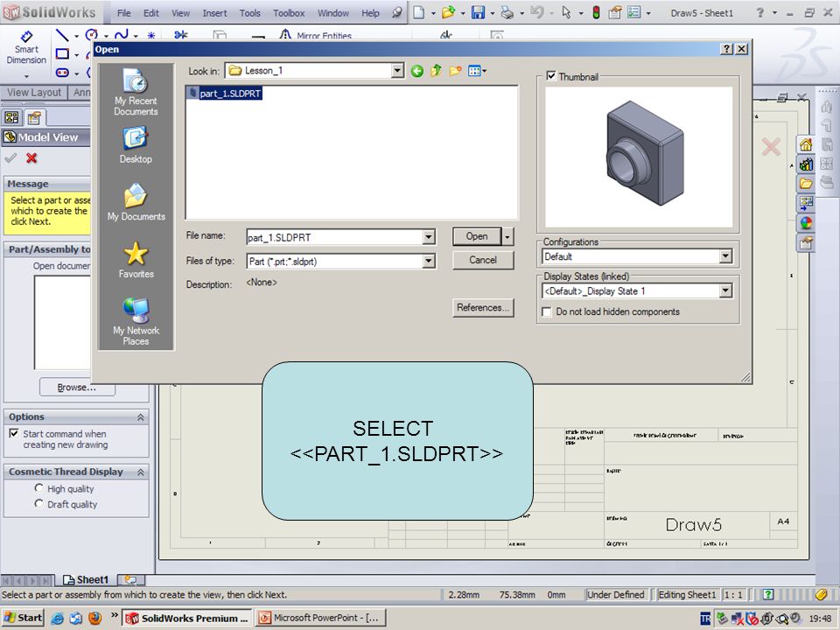
Task: Open the Display States dropdown
Action: click(725, 290)
